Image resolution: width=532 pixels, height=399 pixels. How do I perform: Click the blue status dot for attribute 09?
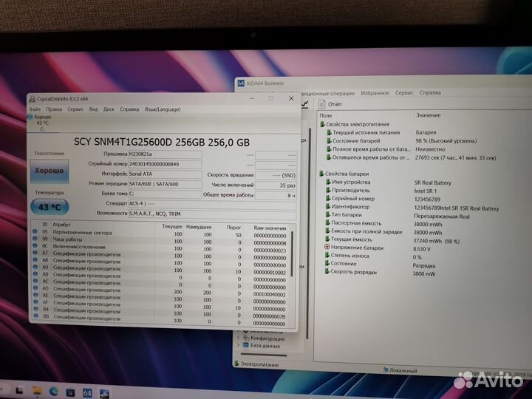35,239
